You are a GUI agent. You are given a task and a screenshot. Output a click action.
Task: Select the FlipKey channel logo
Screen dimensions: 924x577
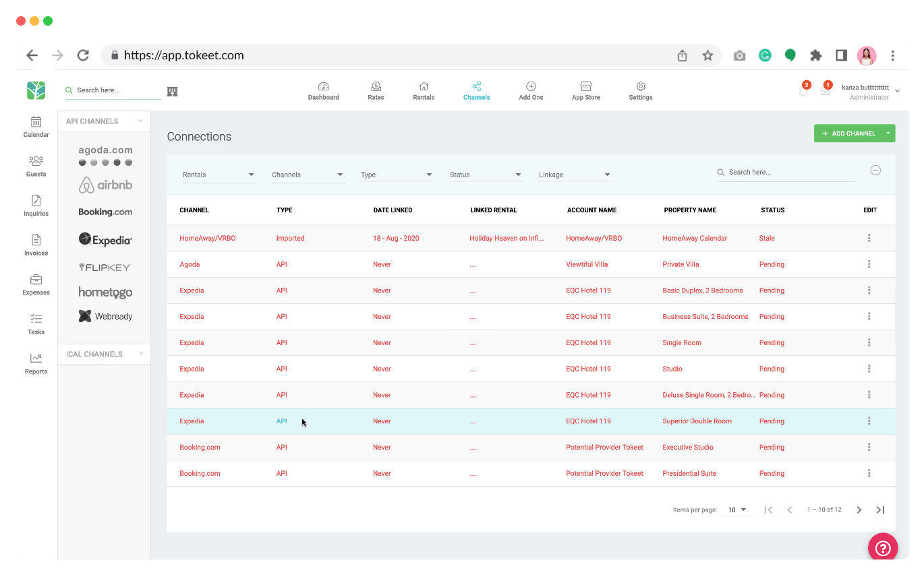(x=105, y=268)
